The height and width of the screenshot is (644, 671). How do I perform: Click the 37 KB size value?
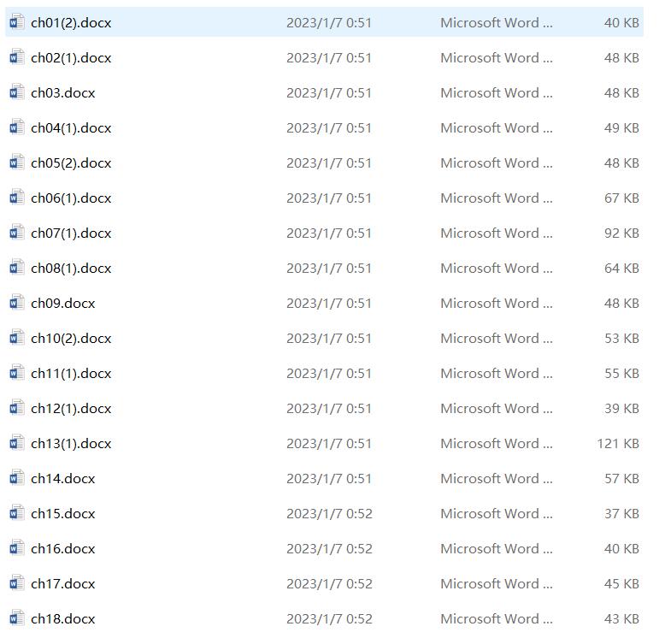click(621, 513)
